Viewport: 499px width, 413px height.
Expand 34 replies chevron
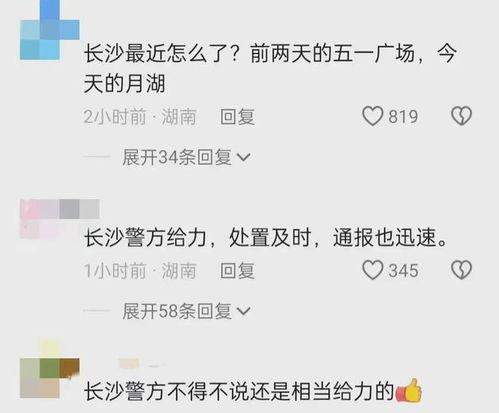(x=243, y=157)
